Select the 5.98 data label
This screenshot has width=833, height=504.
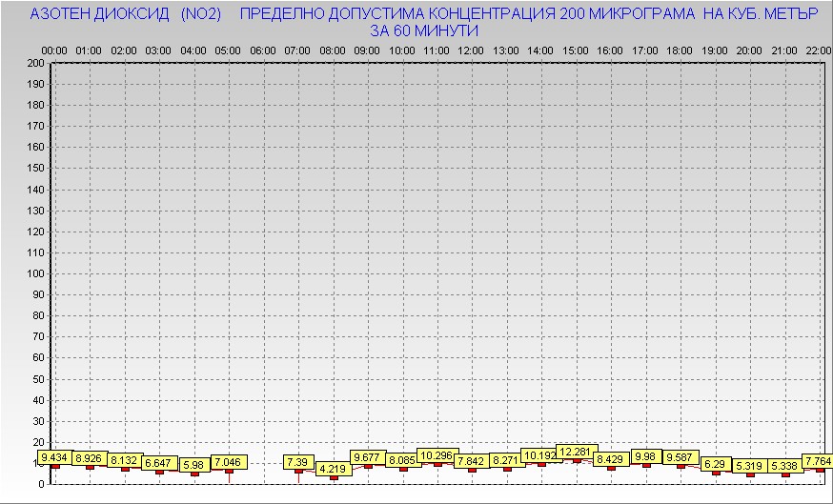[x=194, y=465]
